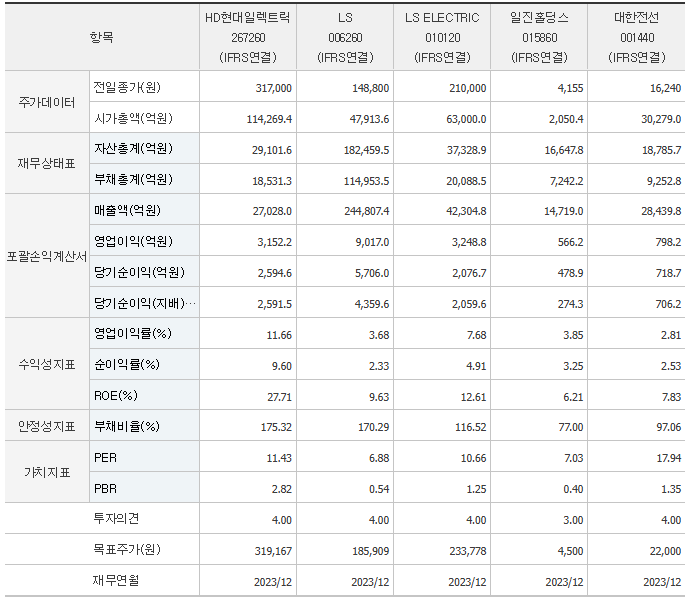Select controlling net income value 2,059.6
The image size is (685, 598).
[x=469, y=304]
